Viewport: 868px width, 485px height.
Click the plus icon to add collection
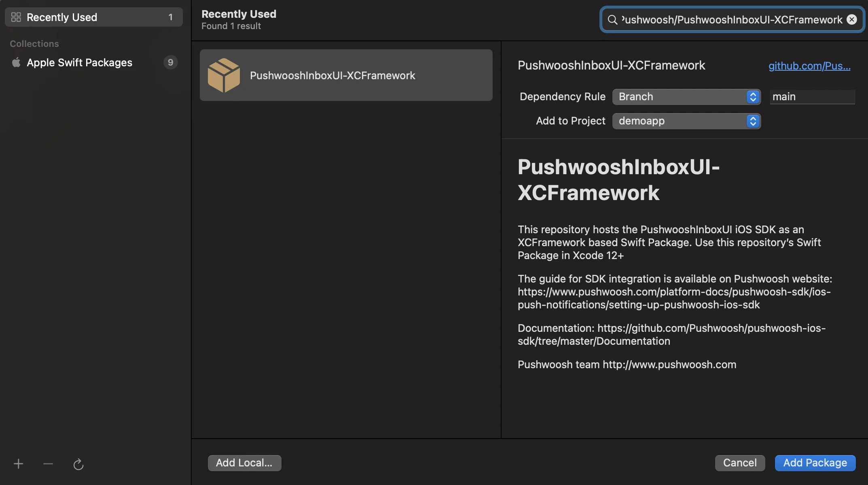coord(18,464)
